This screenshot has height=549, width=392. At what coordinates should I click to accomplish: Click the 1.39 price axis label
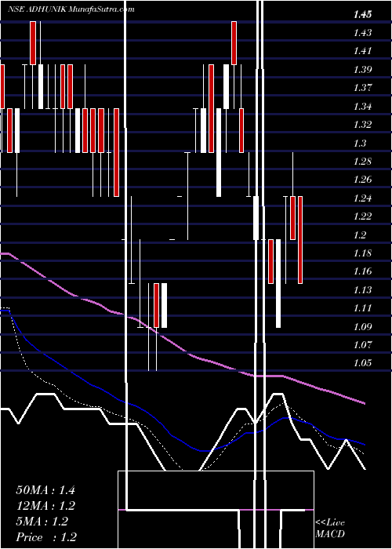tap(362, 69)
